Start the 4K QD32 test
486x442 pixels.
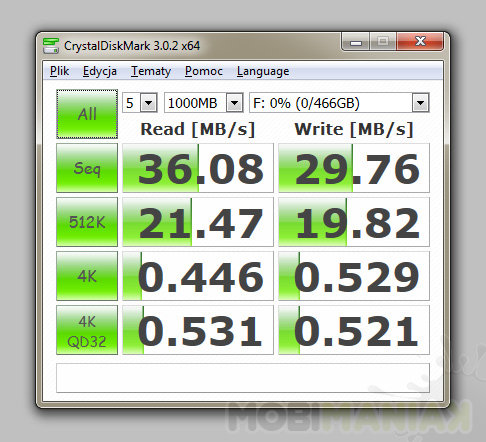tap(87, 330)
